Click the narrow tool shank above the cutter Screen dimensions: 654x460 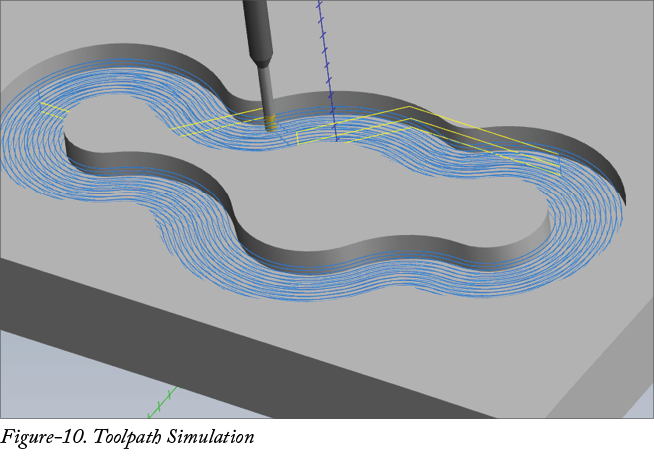(265, 88)
